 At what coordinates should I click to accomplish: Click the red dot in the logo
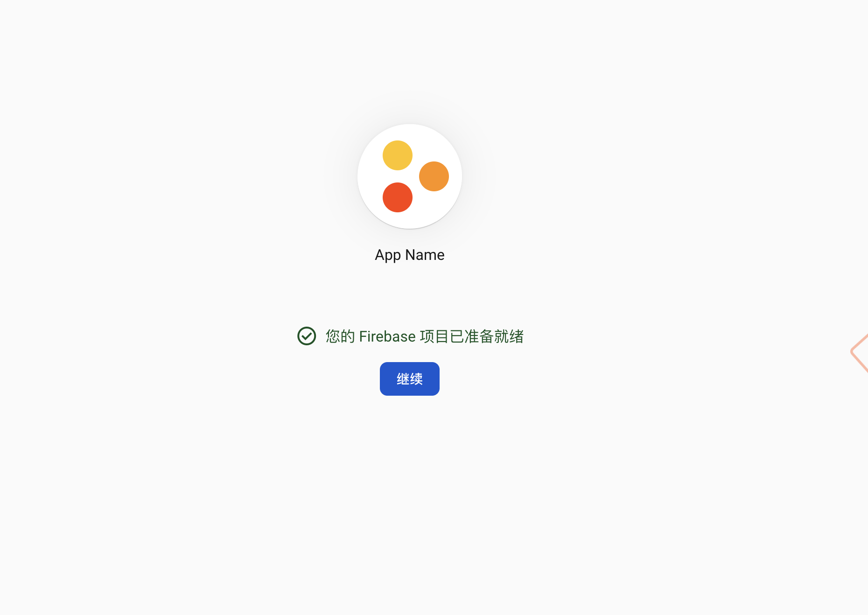click(398, 197)
